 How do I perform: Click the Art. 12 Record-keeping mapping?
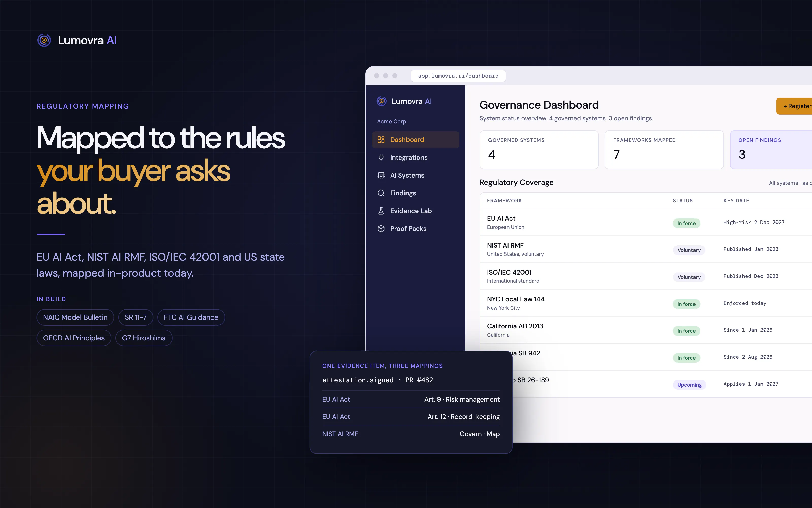(411, 417)
